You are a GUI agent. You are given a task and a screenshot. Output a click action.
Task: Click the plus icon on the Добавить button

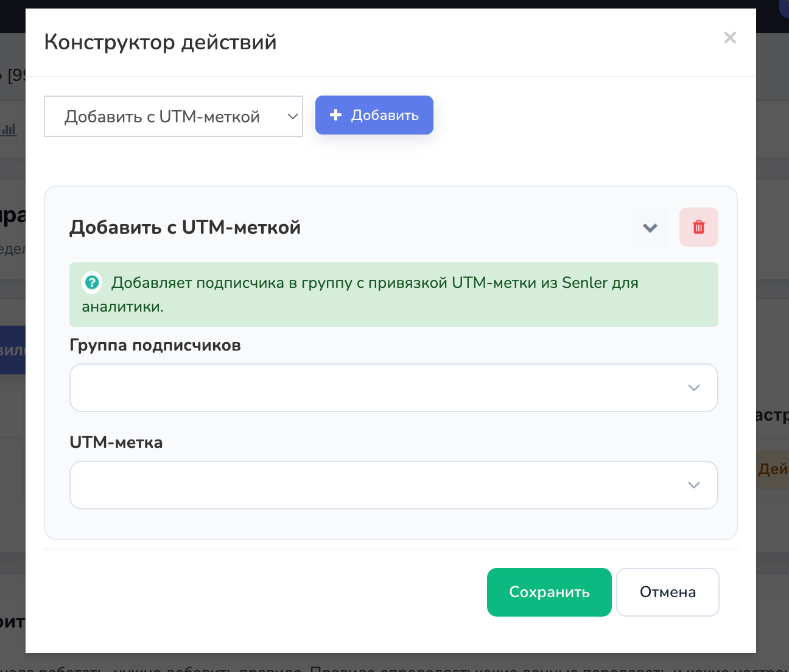click(x=335, y=115)
